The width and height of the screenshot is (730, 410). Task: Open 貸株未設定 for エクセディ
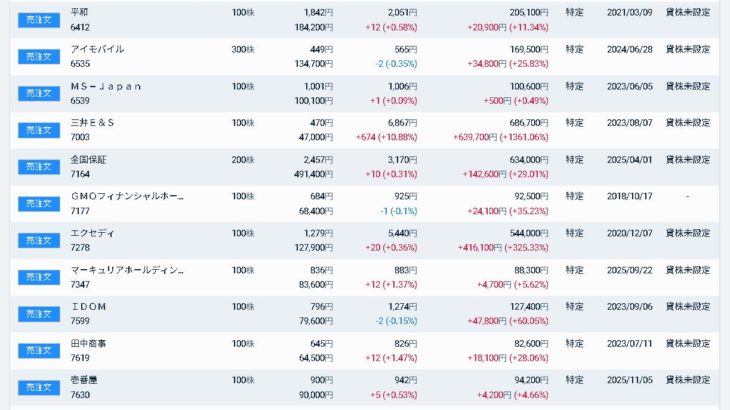pos(688,233)
